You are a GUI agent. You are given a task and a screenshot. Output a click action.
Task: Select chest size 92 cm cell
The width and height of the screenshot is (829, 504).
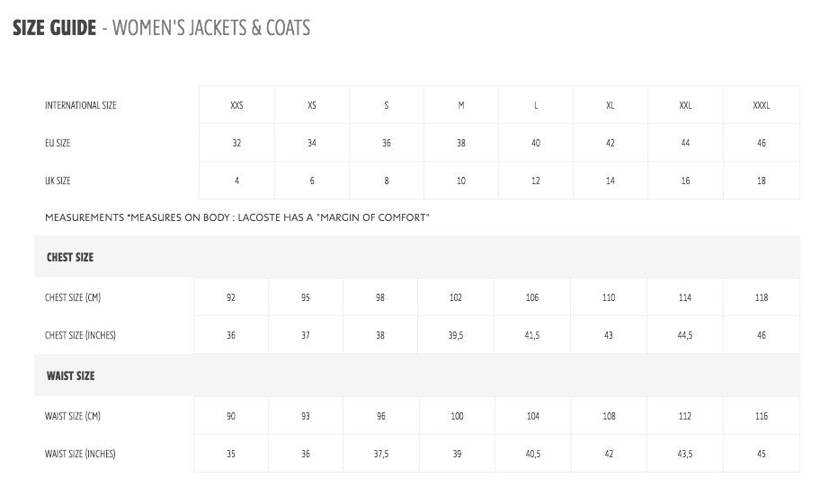(x=231, y=297)
